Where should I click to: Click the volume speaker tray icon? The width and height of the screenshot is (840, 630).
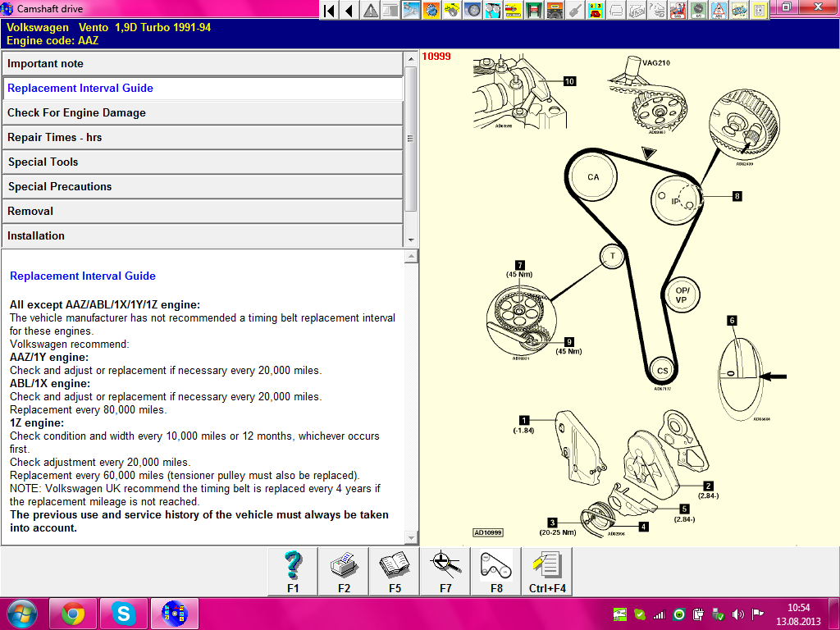tap(737, 614)
